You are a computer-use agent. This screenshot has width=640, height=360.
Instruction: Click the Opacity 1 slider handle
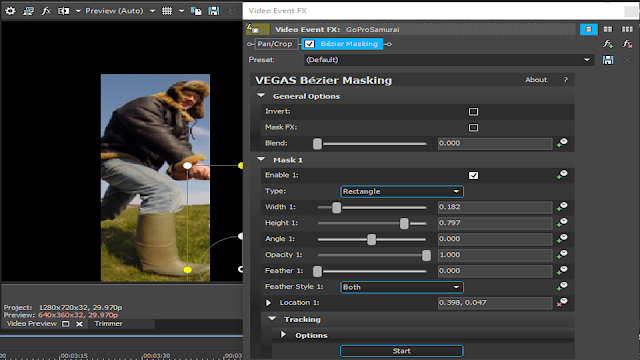tap(426, 255)
